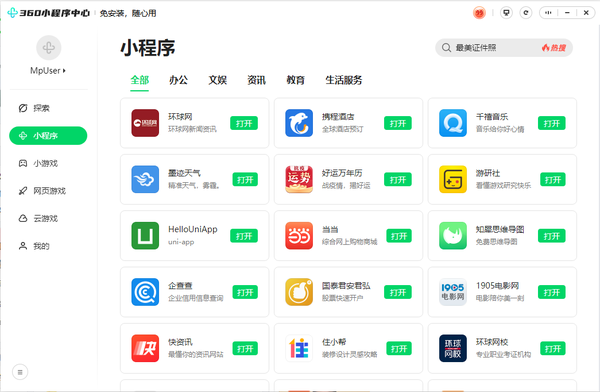The image size is (600, 392).
Task: Focus the 最美证件照 search field
Action: 504,48
